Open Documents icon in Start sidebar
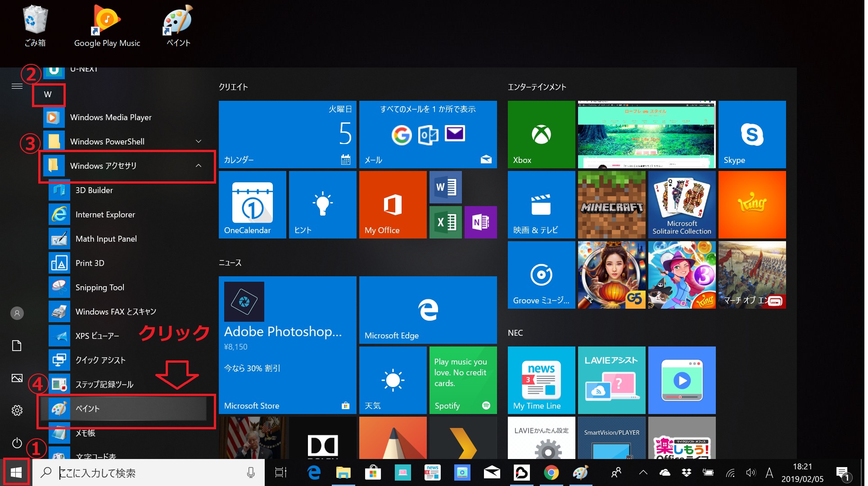868x486 pixels. click(x=17, y=346)
